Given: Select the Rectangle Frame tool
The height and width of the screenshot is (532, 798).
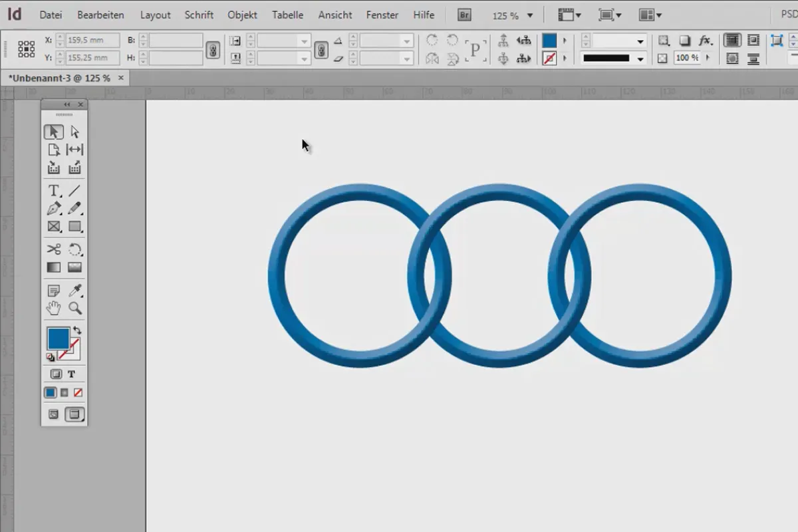Looking at the screenshot, I should pyautogui.click(x=54, y=227).
